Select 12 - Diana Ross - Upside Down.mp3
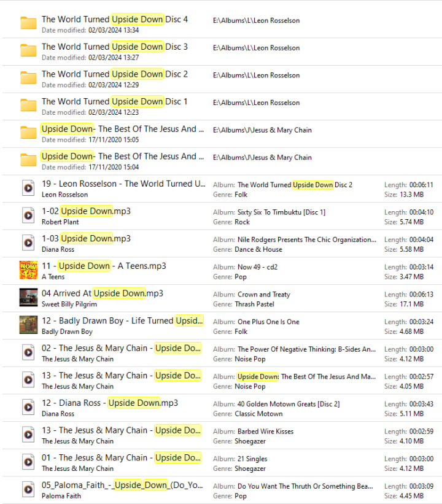This screenshot has height=504, width=442. [x=110, y=403]
